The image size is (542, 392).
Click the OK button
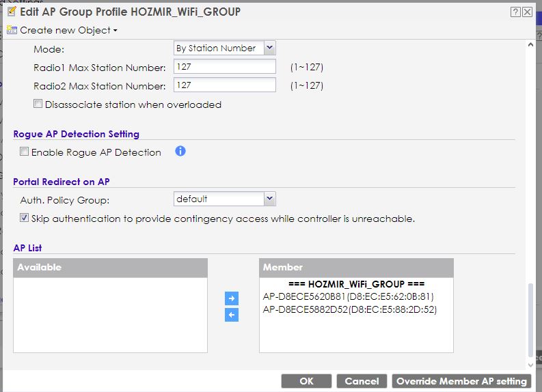pos(306,381)
